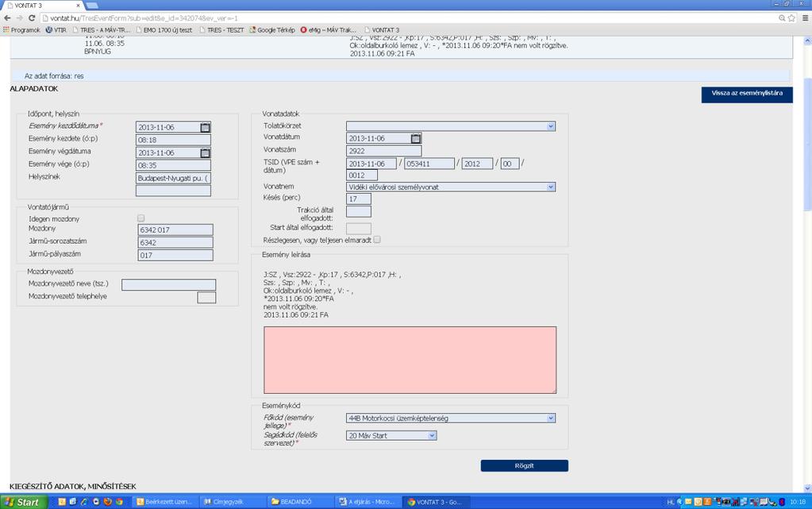Click the Mozdony field showing 6342 017
Image resolution: width=812 pixels, height=509 pixels.
(175, 229)
